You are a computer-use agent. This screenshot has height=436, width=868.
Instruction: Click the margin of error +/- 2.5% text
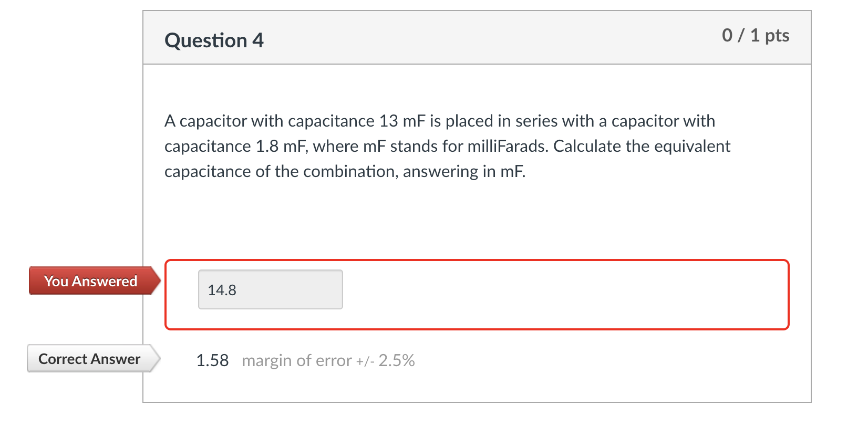click(328, 360)
